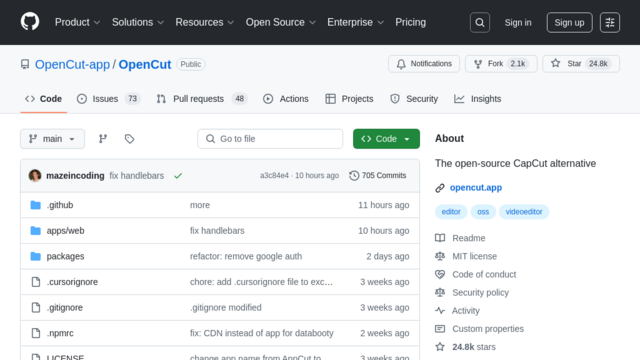Click the fork icon in Fork button
Screen dimensions: 640x360
pos(478,64)
